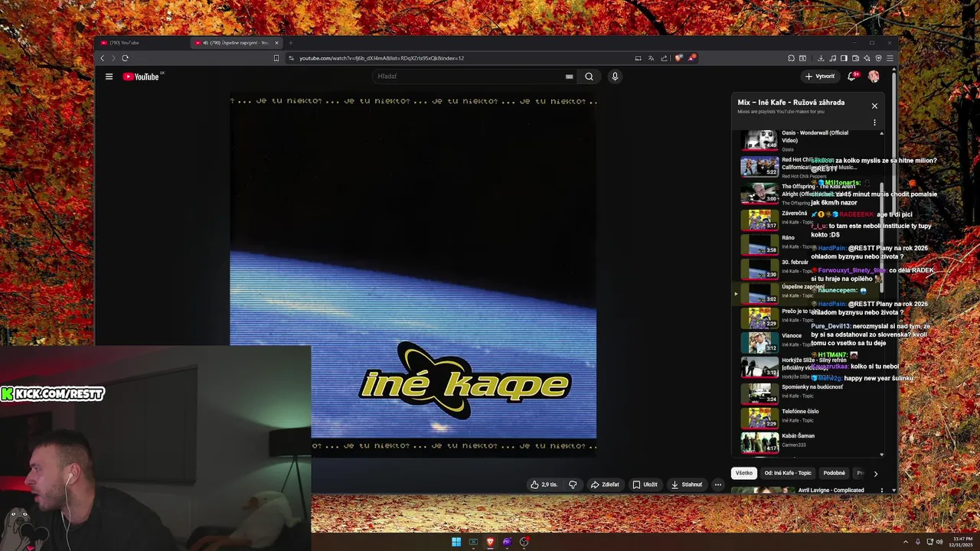Go to YouTube home via logo
The height and width of the screenshot is (551, 980).
coord(142,77)
